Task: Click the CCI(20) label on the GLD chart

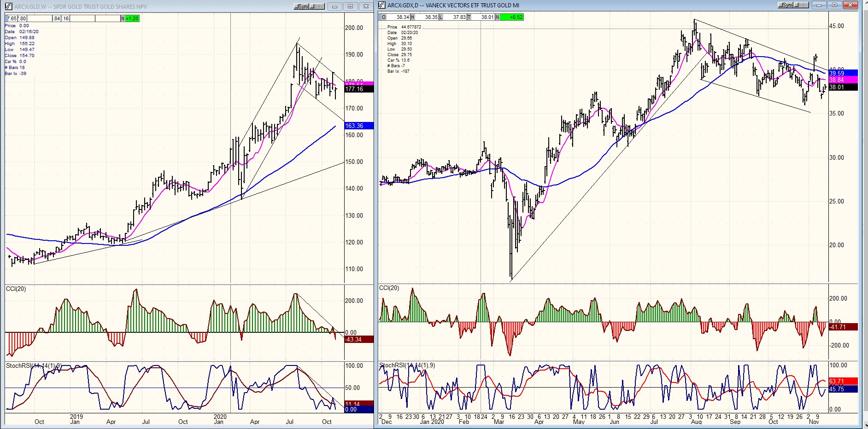Action: 16,289
